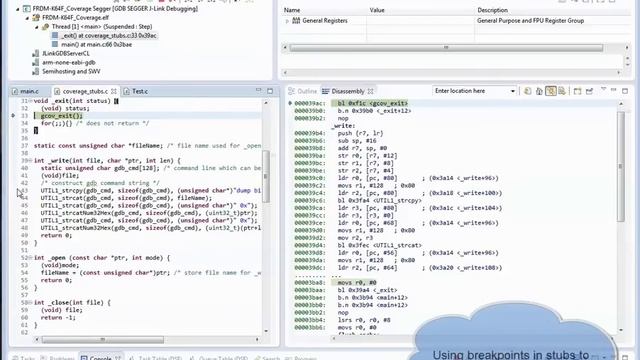Viewport: 640px width, 360px height.
Task: Maximize the code editor area
Action: [x=270, y=91]
